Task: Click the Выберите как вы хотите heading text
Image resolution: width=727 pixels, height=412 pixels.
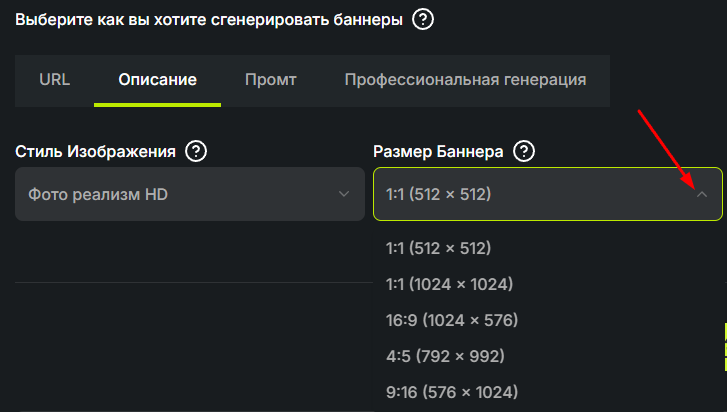Action: (x=209, y=20)
